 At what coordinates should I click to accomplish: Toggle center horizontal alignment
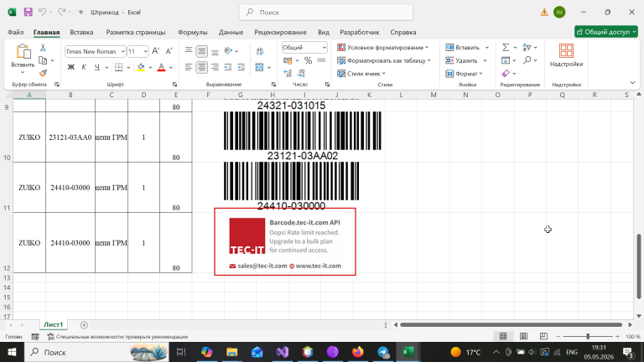tap(201, 67)
